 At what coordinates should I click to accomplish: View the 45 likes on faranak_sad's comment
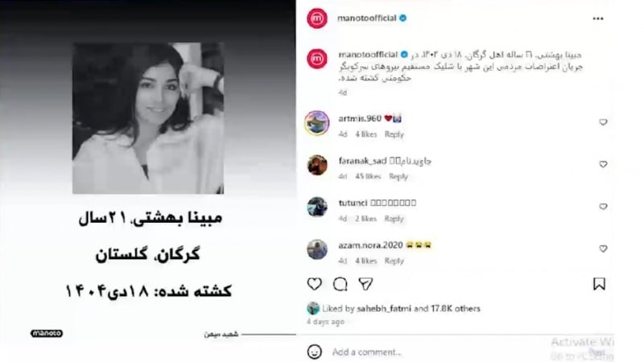click(x=368, y=176)
